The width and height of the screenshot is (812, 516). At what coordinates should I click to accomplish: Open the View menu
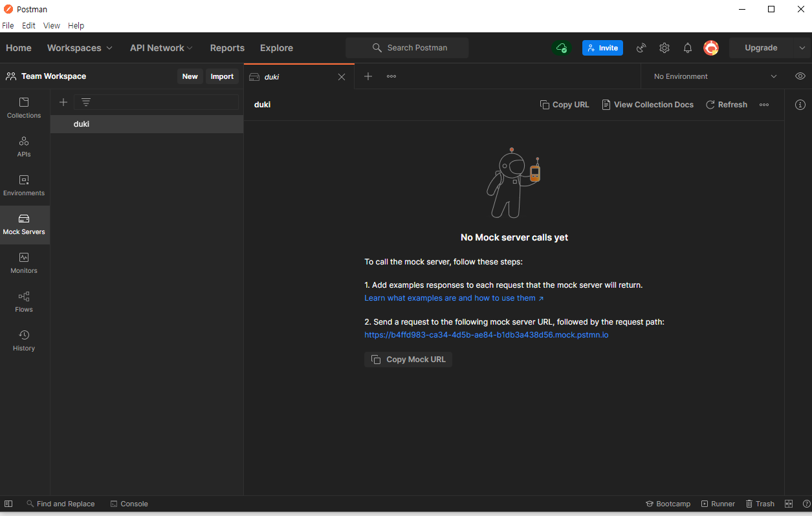click(x=52, y=26)
